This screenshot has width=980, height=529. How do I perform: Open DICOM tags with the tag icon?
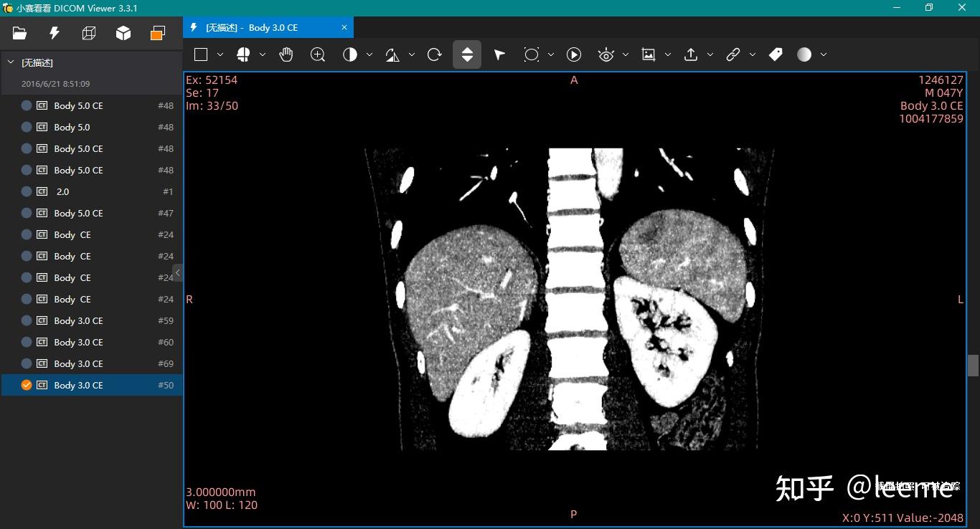[776, 54]
